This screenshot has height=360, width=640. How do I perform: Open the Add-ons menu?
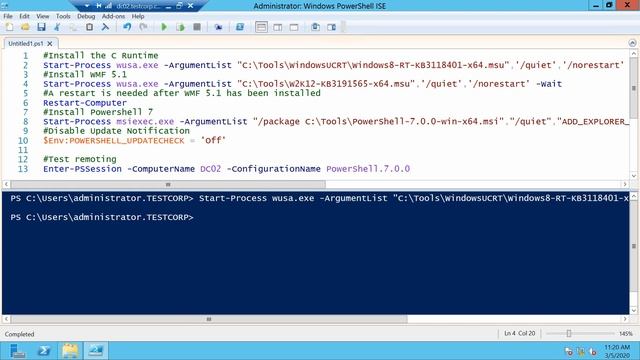pyautogui.click(x=113, y=16)
